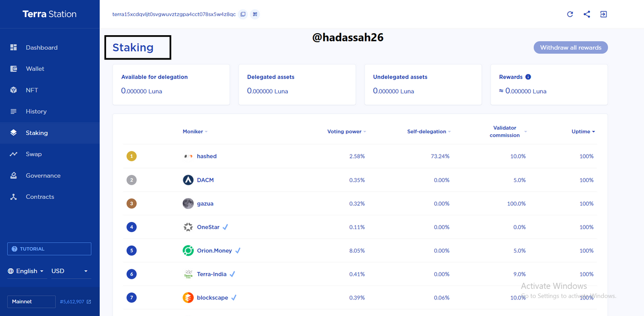Open the TUTORIAL button

click(x=49, y=249)
